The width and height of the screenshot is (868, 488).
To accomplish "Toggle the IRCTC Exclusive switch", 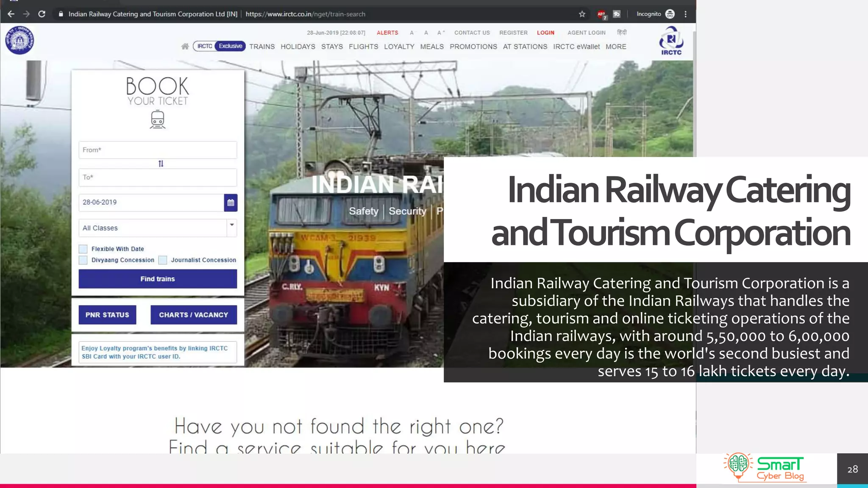I will pos(219,46).
